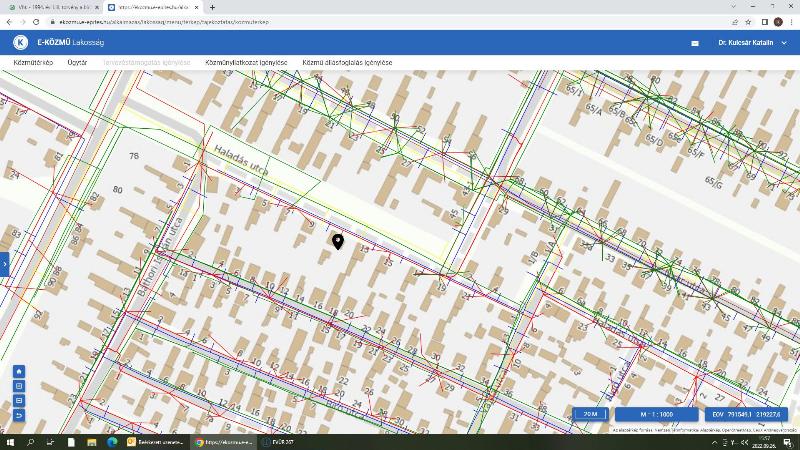Click the map zoom in button

tap(19, 386)
